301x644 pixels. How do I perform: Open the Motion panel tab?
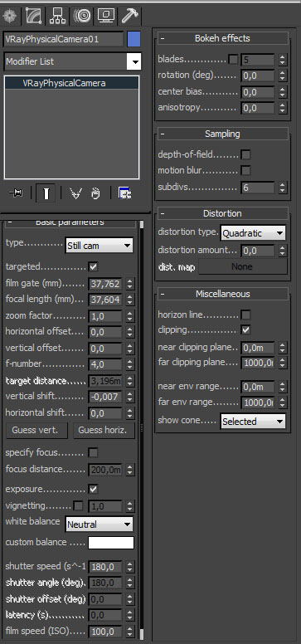pyautogui.click(x=82, y=16)
